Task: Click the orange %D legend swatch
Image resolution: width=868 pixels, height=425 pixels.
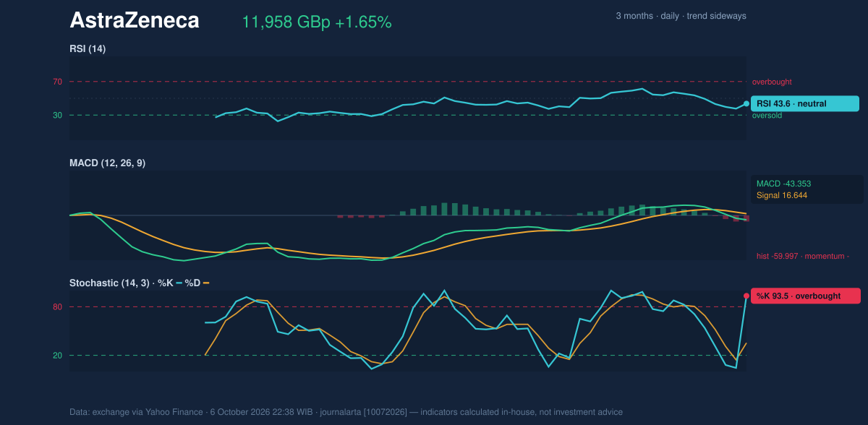Action: [206, 283]
